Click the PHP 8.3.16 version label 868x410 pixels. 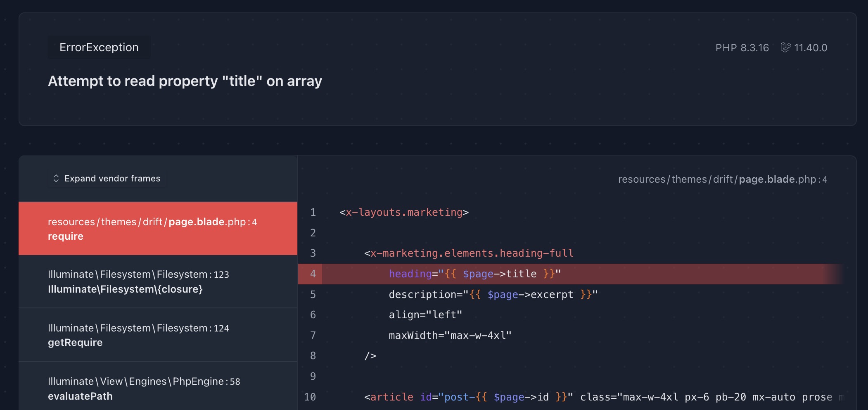742,48
